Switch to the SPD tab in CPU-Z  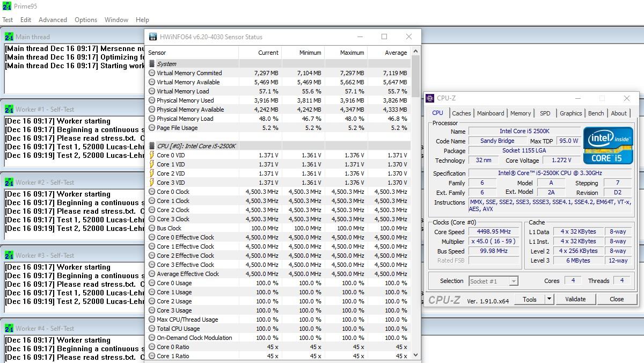545,113
